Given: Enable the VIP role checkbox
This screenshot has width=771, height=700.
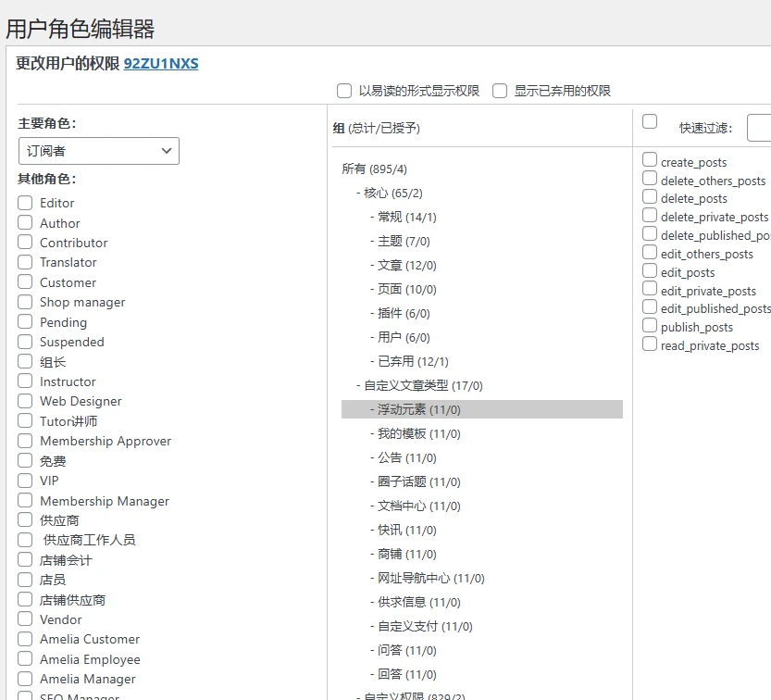Looking at the screenshot, I should pos(23,481).
